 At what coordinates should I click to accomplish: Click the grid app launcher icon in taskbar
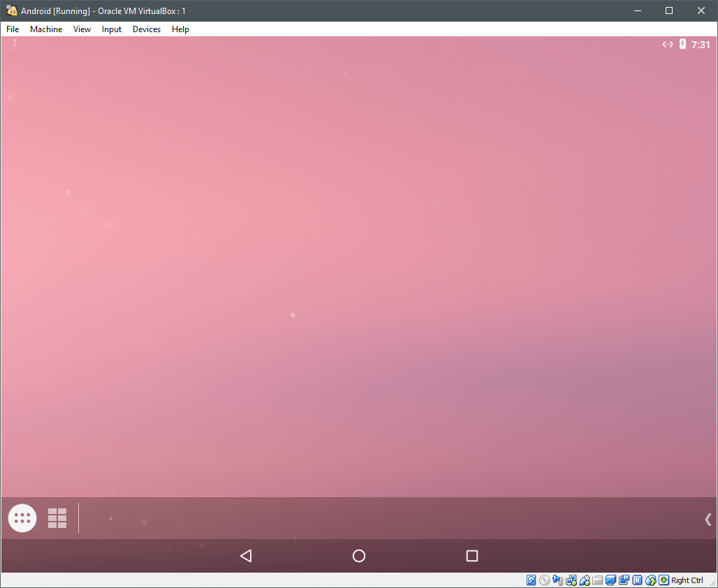(57, 517)
